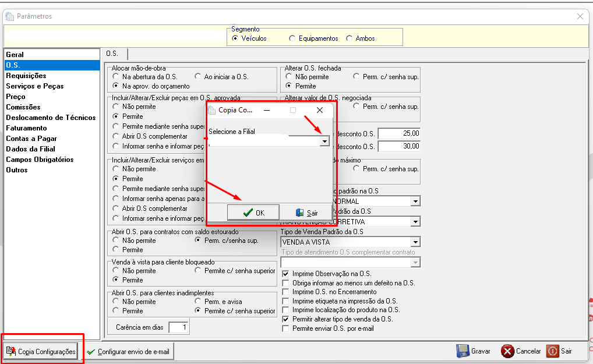Click the Sair door icon in dialog
Screen dimensions: 593x364
coord(299,213)
